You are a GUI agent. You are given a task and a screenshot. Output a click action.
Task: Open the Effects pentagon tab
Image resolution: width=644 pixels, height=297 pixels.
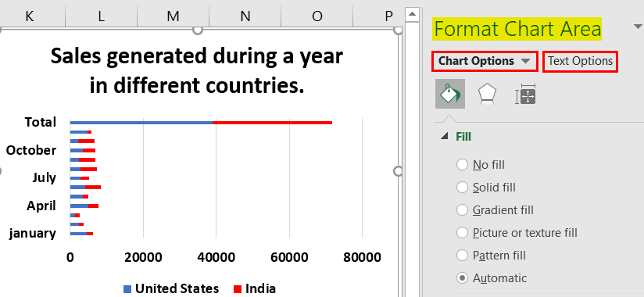coord(487,94)
